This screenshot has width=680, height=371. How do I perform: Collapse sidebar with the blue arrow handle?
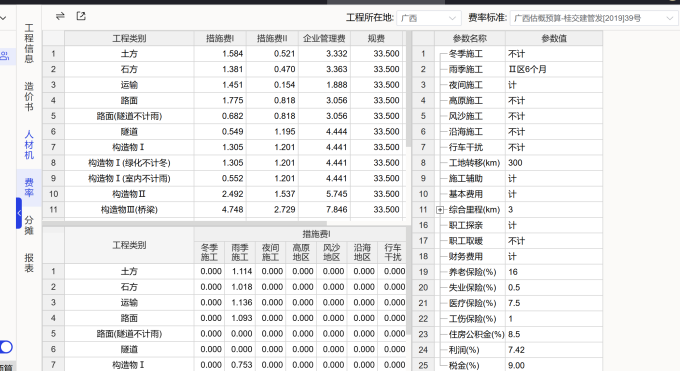(19, 213)
